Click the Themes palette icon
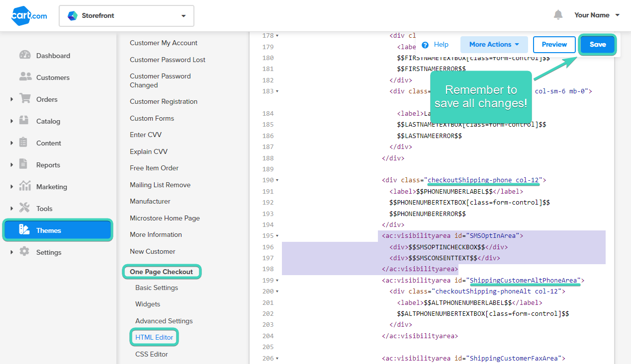Viewport: 631px width, 364px height. (x=24, y=230)
